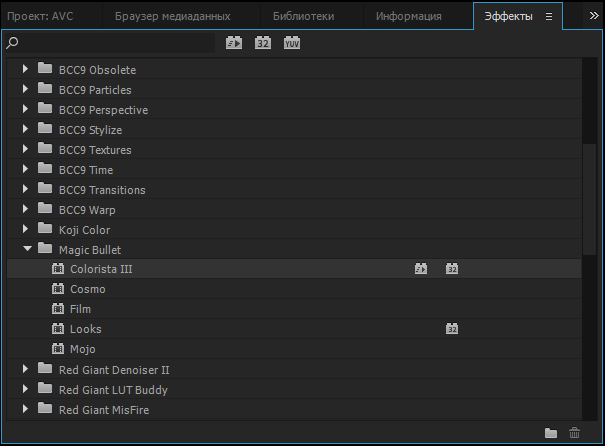Click the BCC9 Textures folder icon

coord(45,149)
